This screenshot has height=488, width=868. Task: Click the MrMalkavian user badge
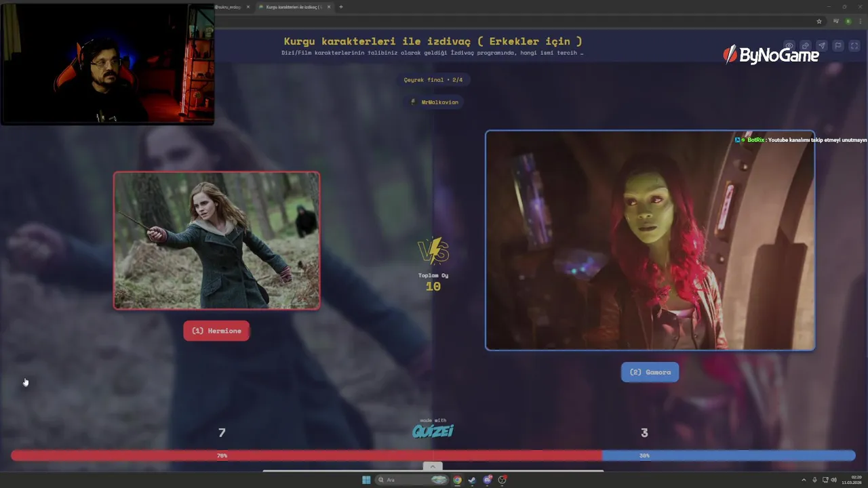click(435, 102)
